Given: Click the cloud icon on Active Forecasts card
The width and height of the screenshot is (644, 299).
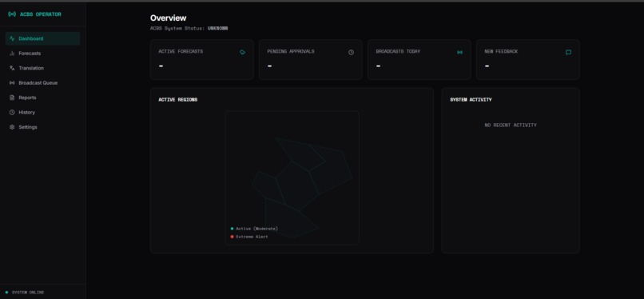Looking at the screenshot, I should coord(242,52).
